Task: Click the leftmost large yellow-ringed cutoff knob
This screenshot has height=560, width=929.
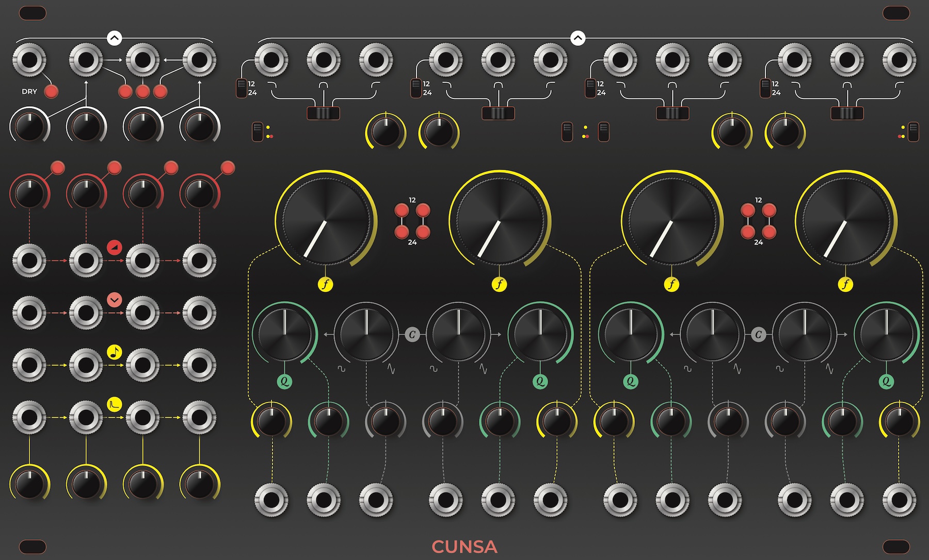Action: [x=326, y=221]
